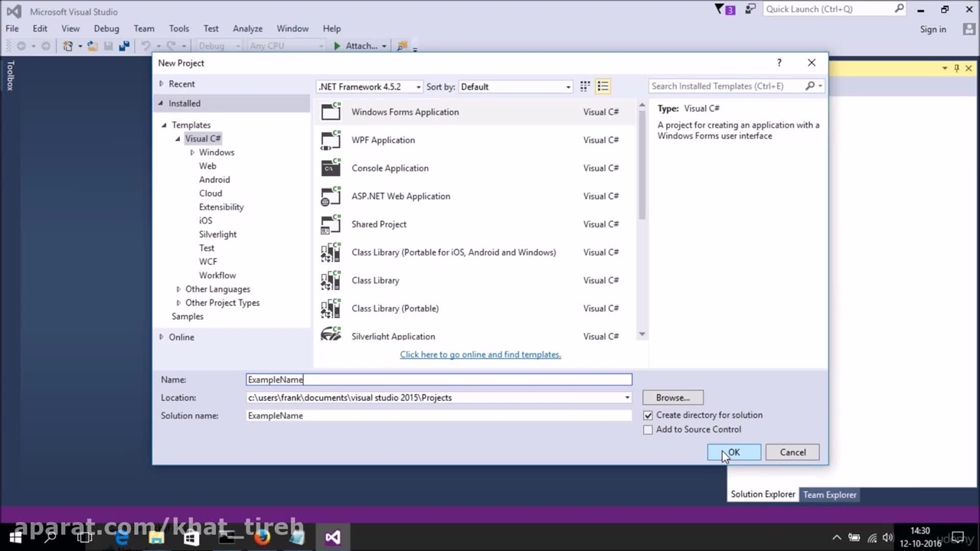Switch templates to small icons view
Image resolution: width=980 pixels, height=551 pixels.
pyautogui.click(x=584, y=86)
